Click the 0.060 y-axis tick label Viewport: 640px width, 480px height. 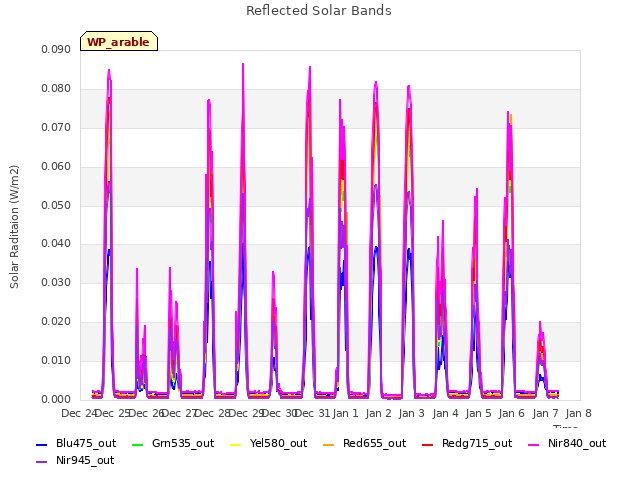[x=56, y=167]
